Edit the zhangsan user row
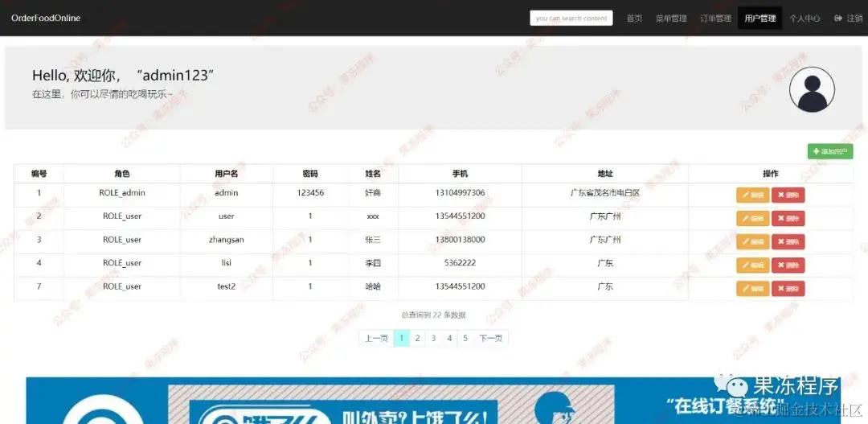The height and width of the screenshot is (424, 868). tap(752, 241)
